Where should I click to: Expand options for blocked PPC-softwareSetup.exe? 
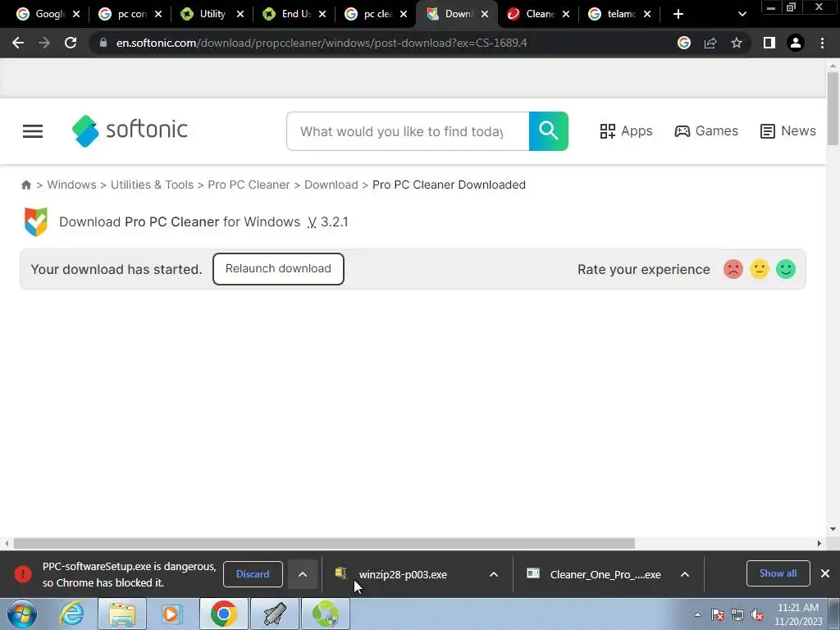coord(302,574)
